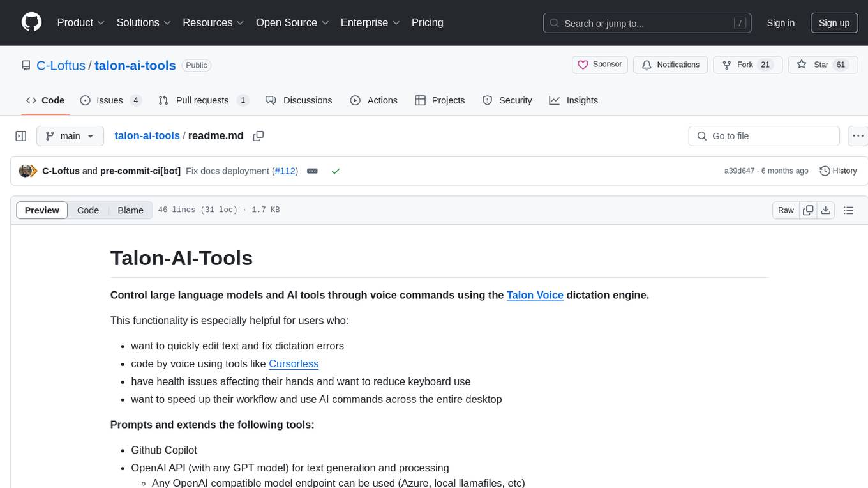Expand the Resources menu

(213, 22)
